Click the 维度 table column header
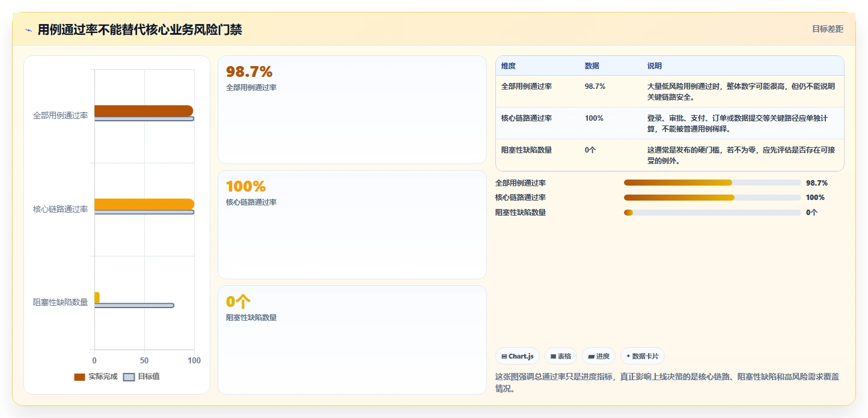The height and width of the screenshot is (418, 868). [x=509, y=66]
